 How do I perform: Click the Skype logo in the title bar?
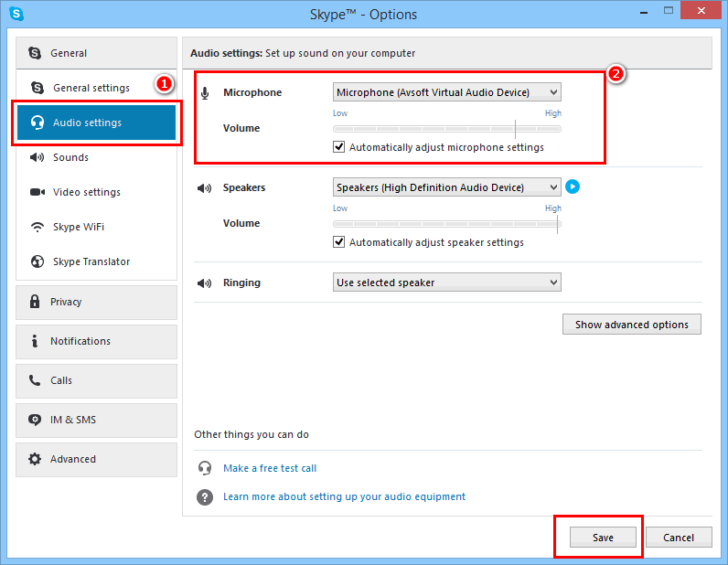click(16, 14)
